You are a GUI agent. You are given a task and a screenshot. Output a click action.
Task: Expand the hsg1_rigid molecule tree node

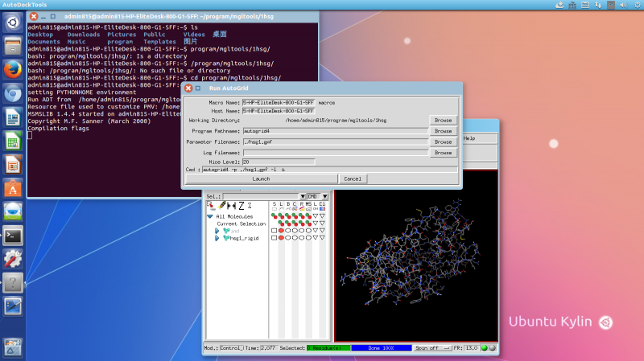click(217, 238)
